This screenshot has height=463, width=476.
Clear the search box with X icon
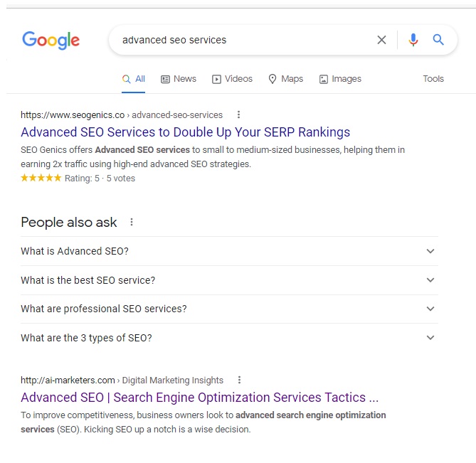pos(382,40)
